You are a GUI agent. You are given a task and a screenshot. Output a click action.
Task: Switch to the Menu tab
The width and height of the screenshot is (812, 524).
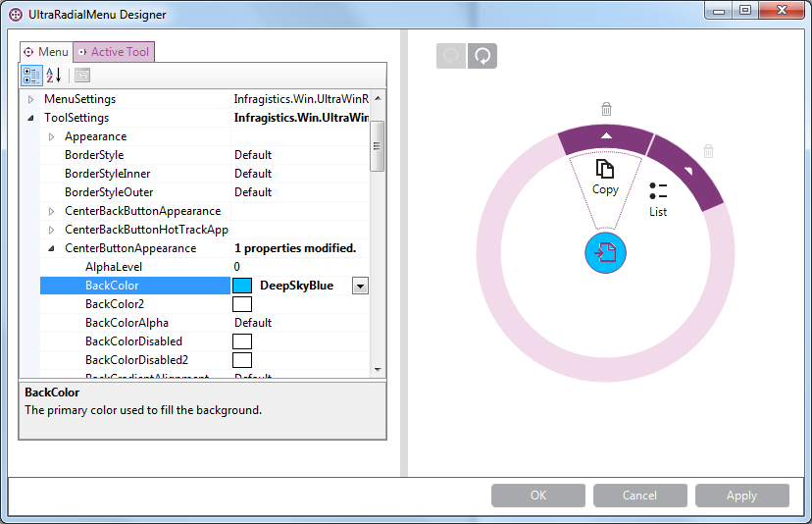[46, 52]
